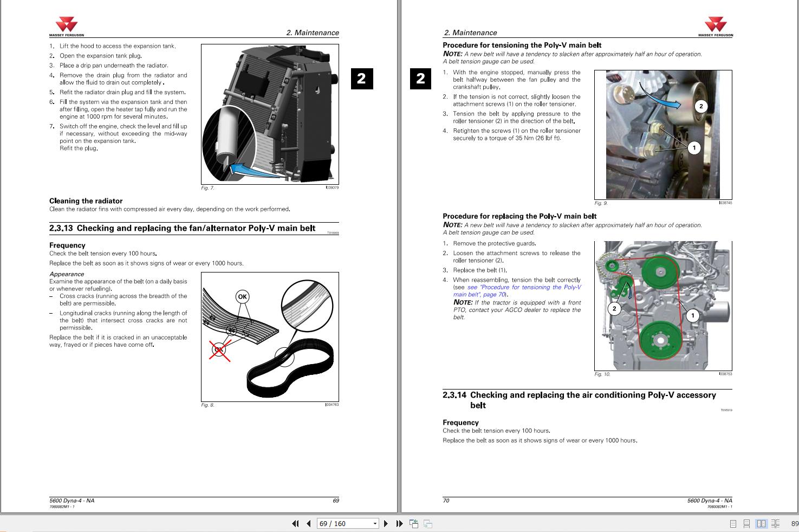The height and width of the screenshot is (532, 799).
Task: Switch to continuous facing page layout
Action: point(775,523)
